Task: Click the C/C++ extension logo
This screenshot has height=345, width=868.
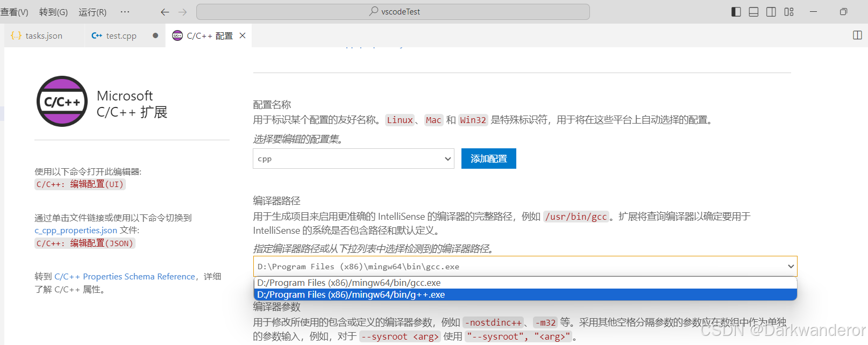Action: 62,101
